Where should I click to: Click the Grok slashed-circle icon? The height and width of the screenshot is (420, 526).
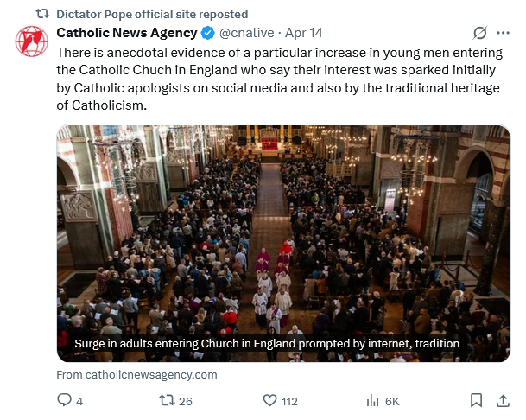point(480,33)
